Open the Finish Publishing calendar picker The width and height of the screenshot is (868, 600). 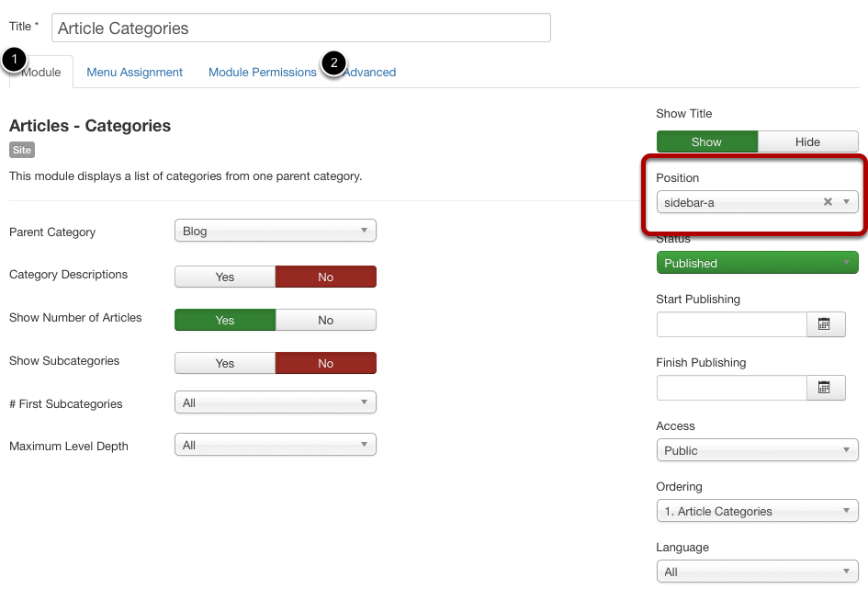point(826,388)
